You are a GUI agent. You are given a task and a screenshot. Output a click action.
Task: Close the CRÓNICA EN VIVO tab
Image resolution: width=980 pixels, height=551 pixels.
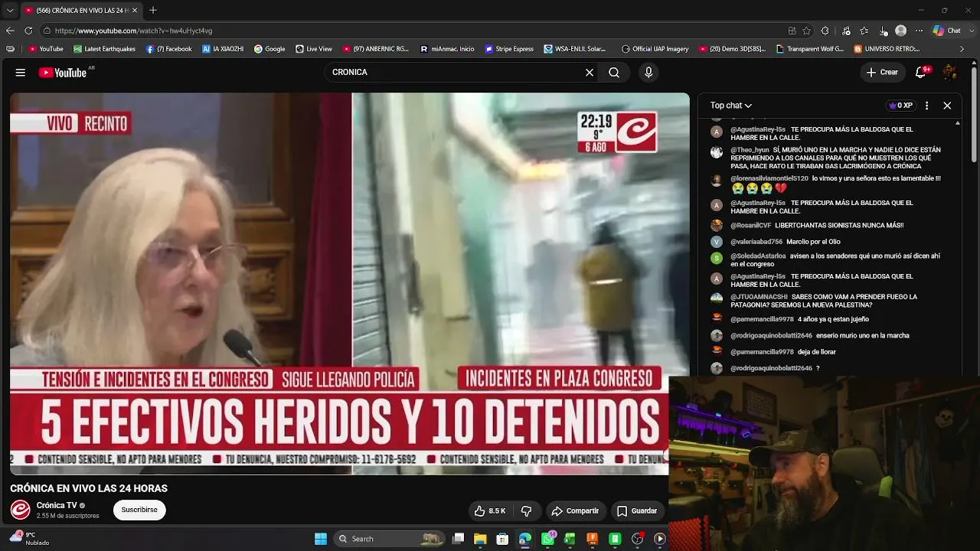click(x=135, y=10)
